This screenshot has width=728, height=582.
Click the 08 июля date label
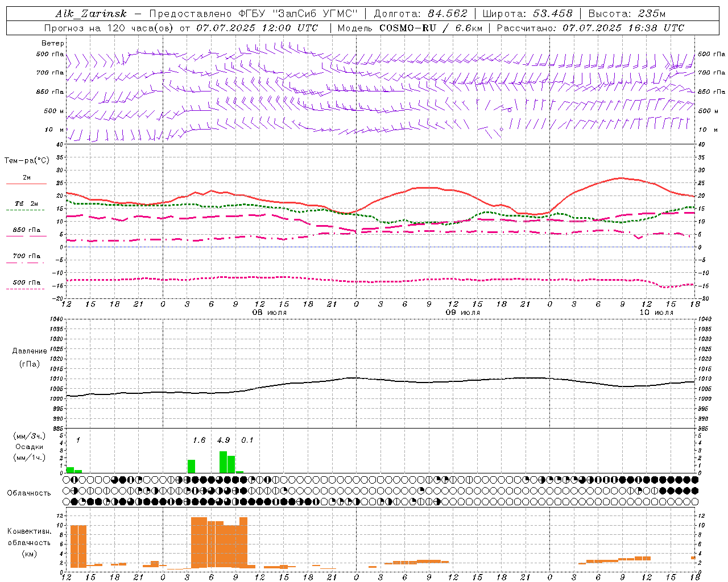pos(270,313)
